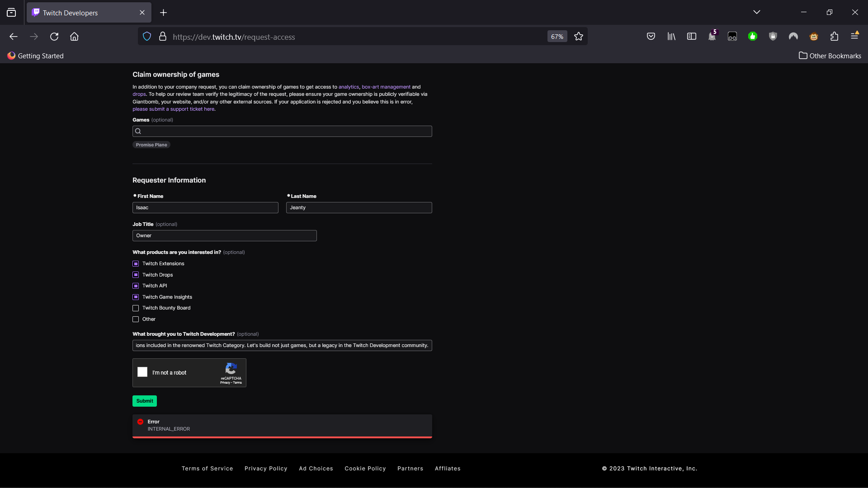Image resolution: width=868 pixels, height=488 pixels.
Task: Click the 67% zoom level indicator
Action: click(x=557, y=36)
